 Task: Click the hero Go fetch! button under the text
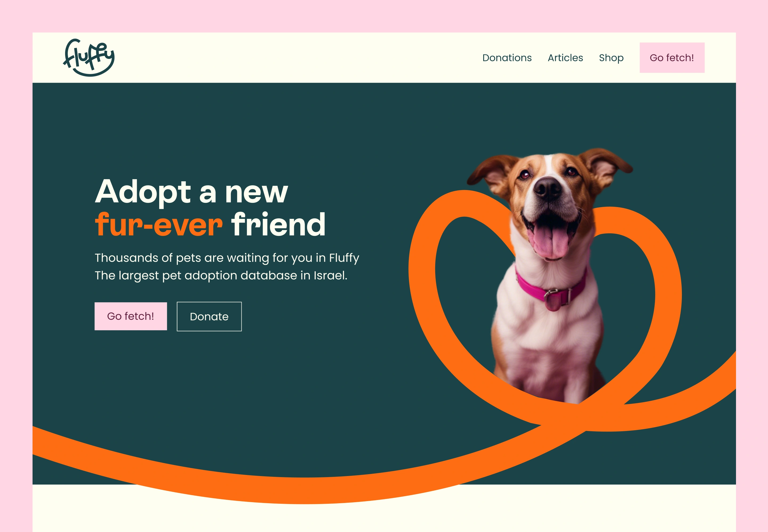point(131,316)
